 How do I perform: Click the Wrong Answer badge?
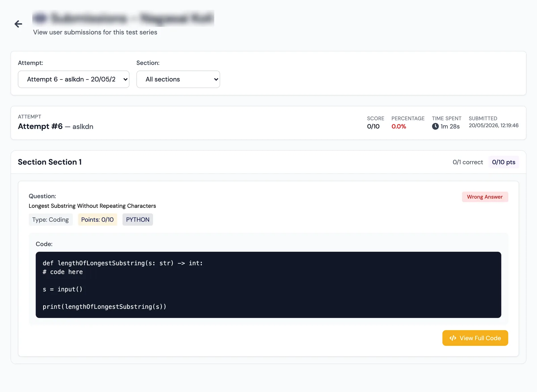pos(485,197)
